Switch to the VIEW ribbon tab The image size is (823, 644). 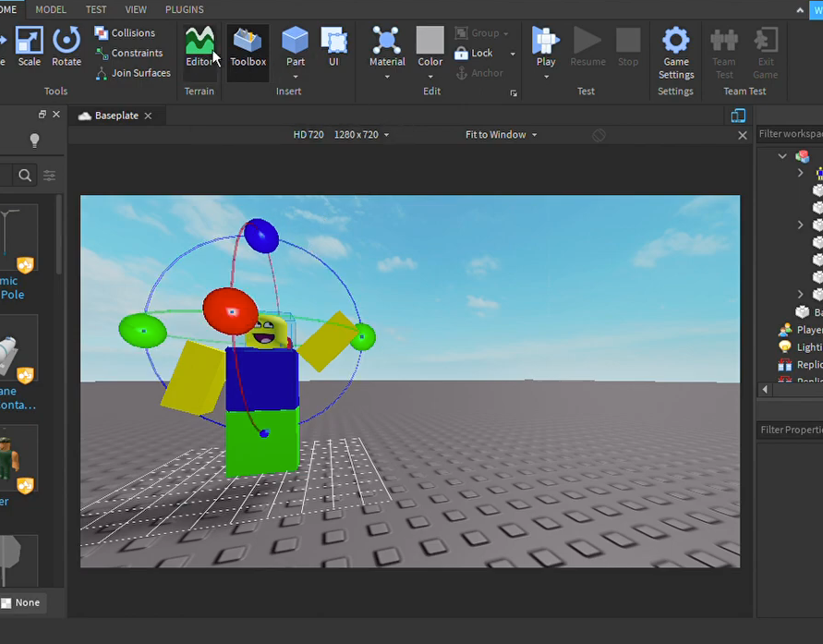point(136,9)
